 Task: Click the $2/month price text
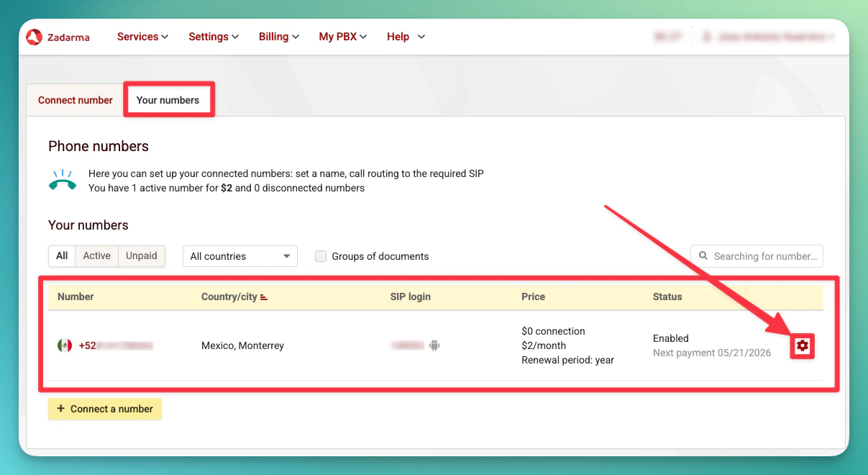(x=544, y=345)
